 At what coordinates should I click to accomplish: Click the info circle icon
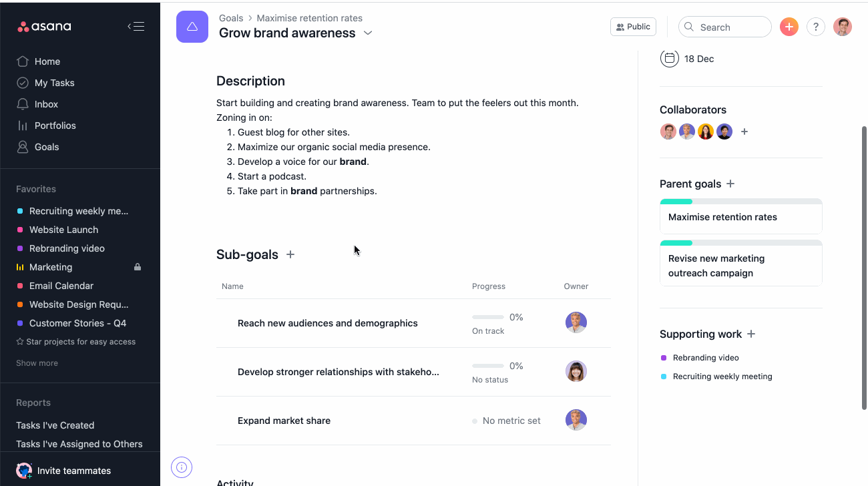tap(182, 467)
